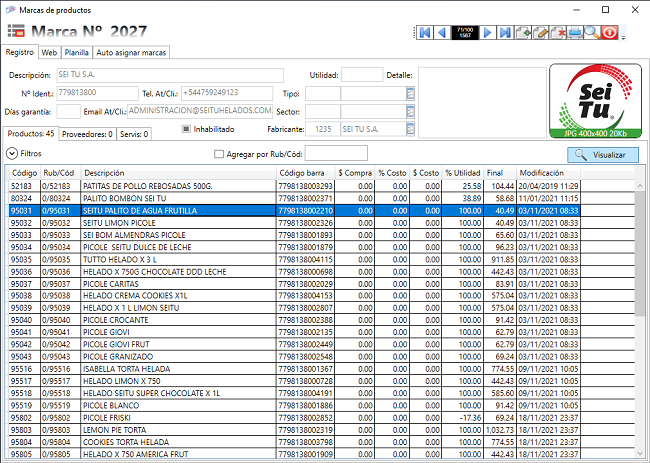This screenshot has height=463, width=650.
Task: Click the Utilidad field
Action: tap(362, 75)
